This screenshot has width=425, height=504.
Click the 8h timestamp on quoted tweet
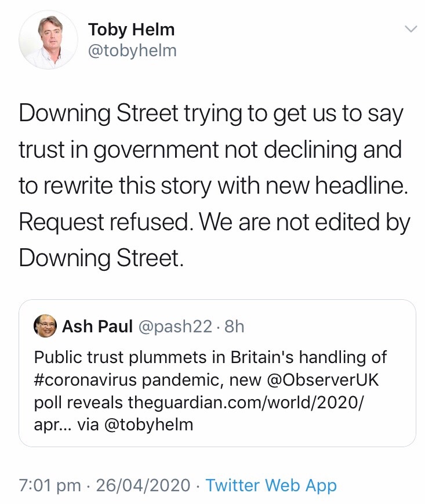234,327
